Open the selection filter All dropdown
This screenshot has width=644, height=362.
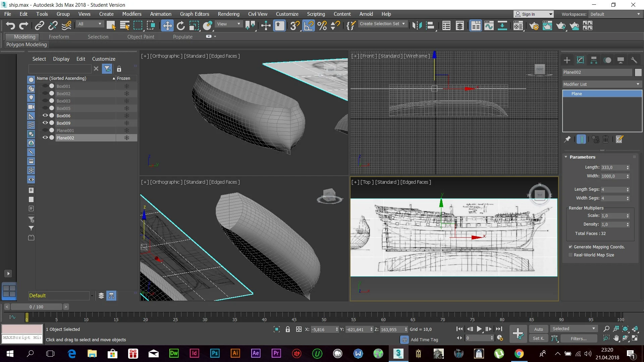90,24
